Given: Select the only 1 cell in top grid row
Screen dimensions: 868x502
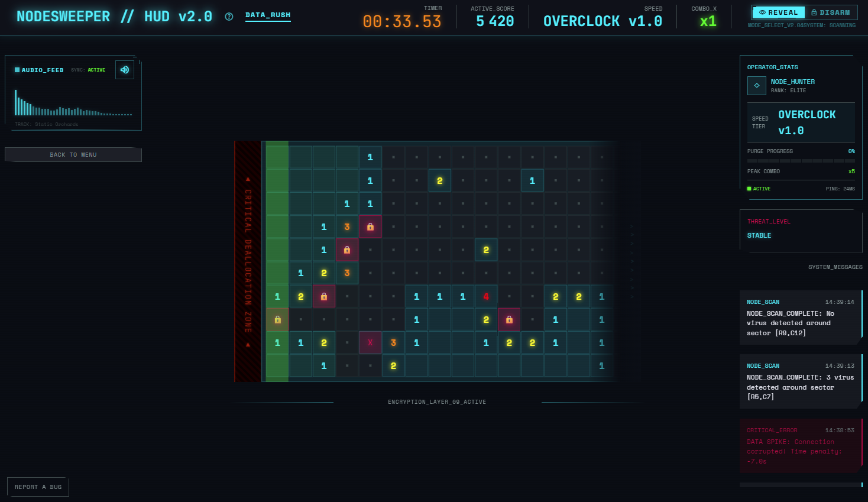Looking at the screenshot, I should [370, 157].
